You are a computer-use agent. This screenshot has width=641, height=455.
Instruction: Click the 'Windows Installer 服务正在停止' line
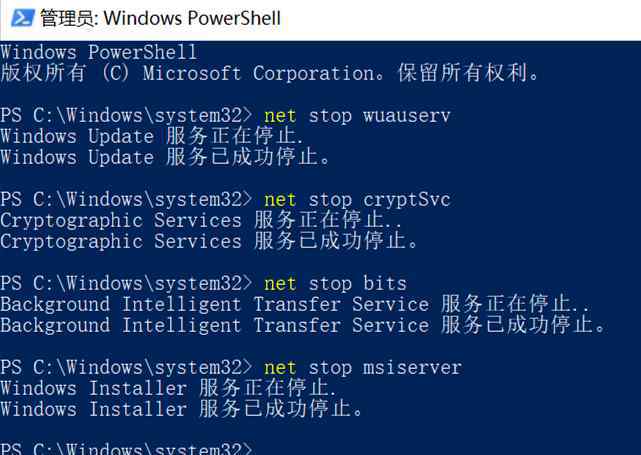coord(168,388)
